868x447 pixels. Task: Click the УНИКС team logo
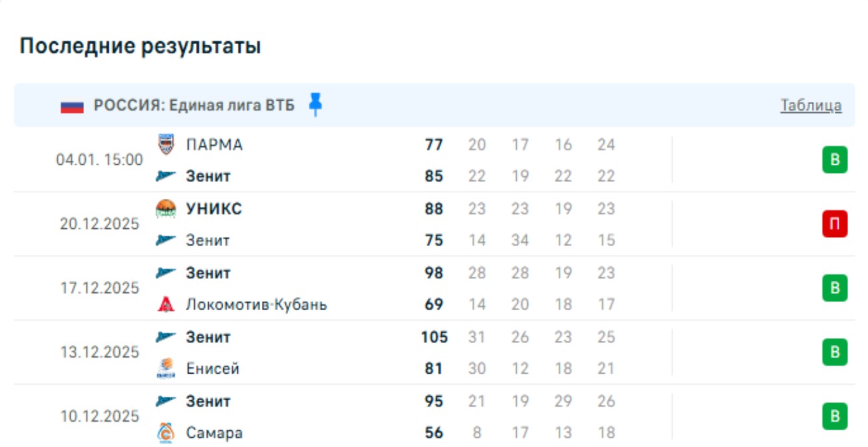pyautogui.click(x=165, y=209)
